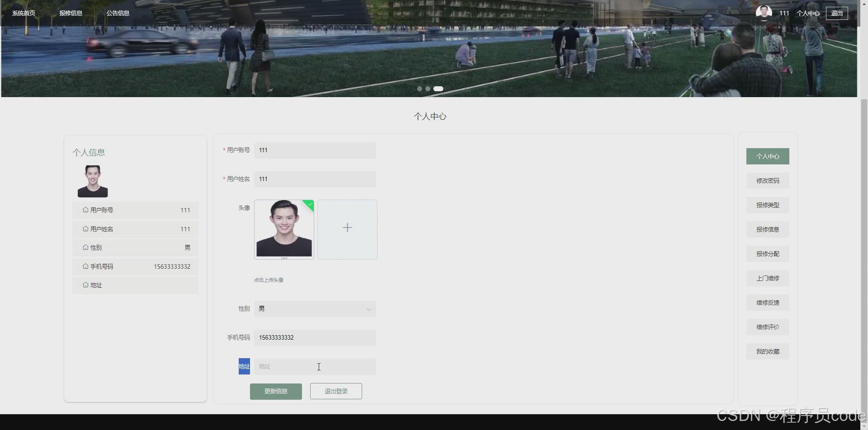868x430 pixels.
Task: Select 我的收藏 in the right side menu
Action: [x=768, y=351]
